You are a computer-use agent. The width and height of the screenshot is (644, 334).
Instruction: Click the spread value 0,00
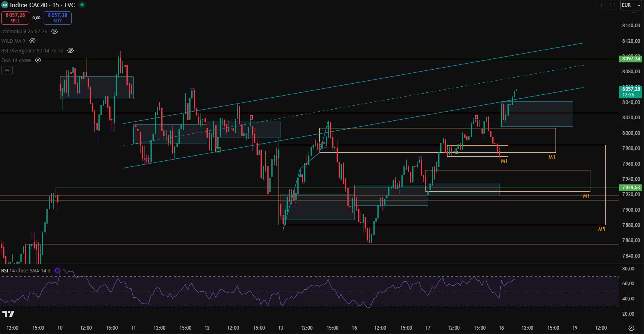pos(36,18)
